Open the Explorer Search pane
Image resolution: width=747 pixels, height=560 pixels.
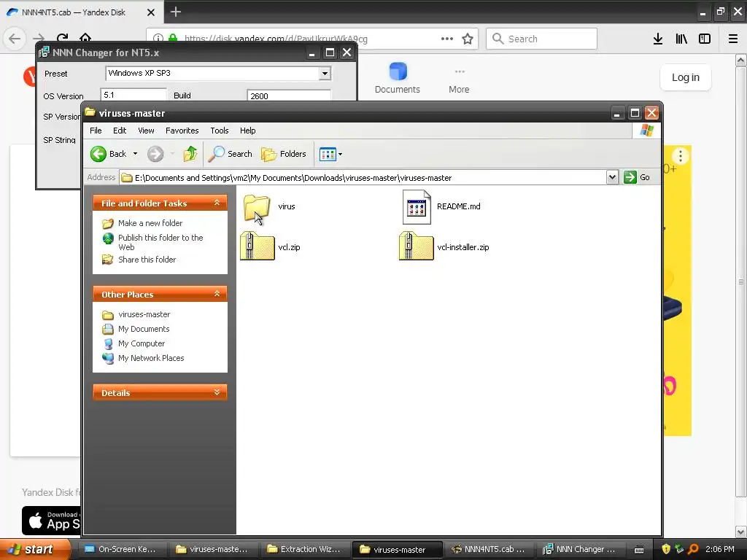231,154
